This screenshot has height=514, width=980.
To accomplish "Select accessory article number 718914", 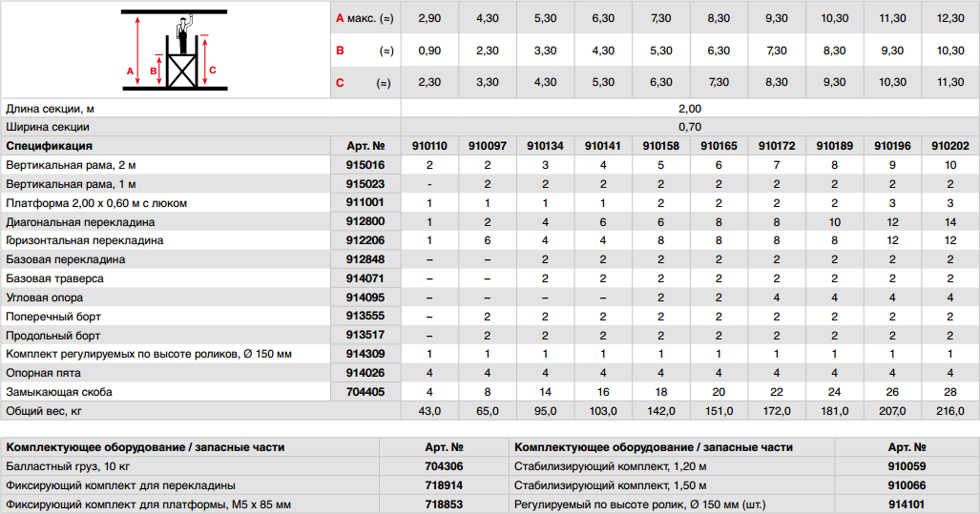I will 444,485.
